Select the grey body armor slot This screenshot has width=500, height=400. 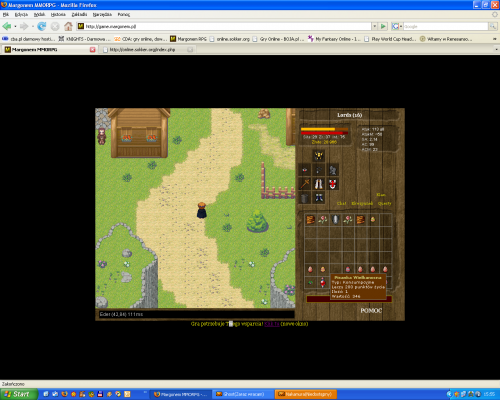pyautogui.click(x=333, y=170)
